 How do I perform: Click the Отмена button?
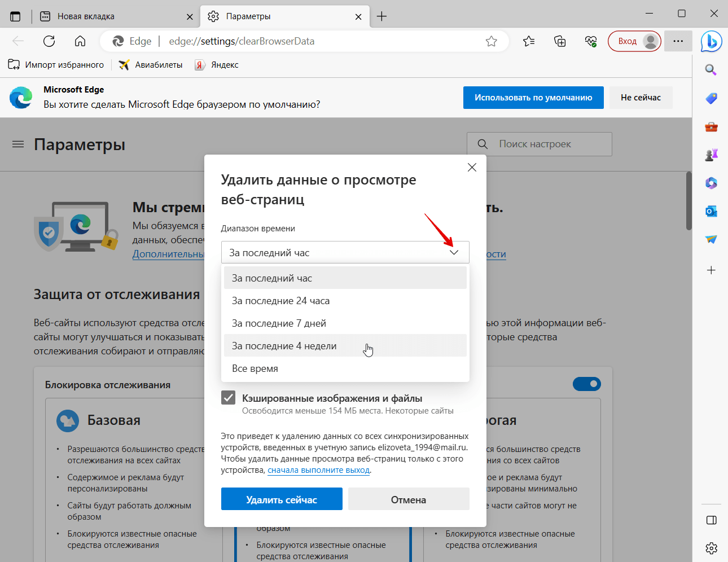click(x=409, y=499)
